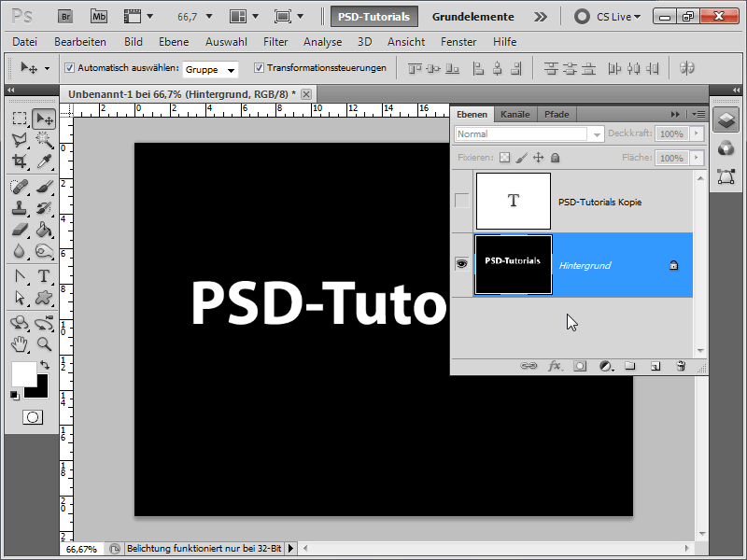Screen dimensions: 747x560
Task: Open the Datei menu
Action: click(x=25, y=42)
